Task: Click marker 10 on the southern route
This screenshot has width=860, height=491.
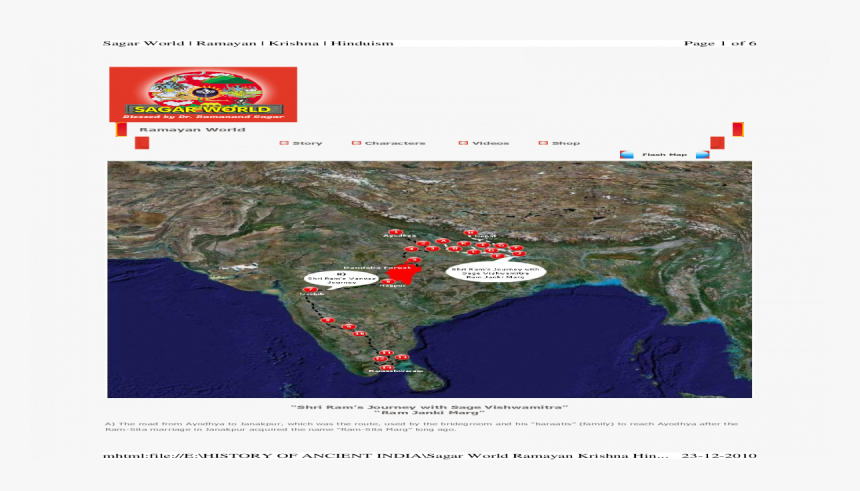Action: pyautogui.click(x=360, y=334)
